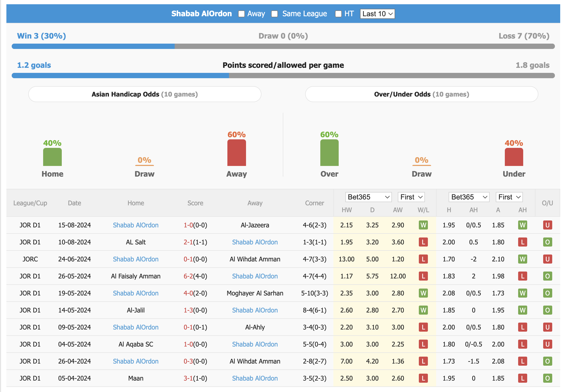Open Shabab AlOrdon link in 15-08-2024 row

136,225
